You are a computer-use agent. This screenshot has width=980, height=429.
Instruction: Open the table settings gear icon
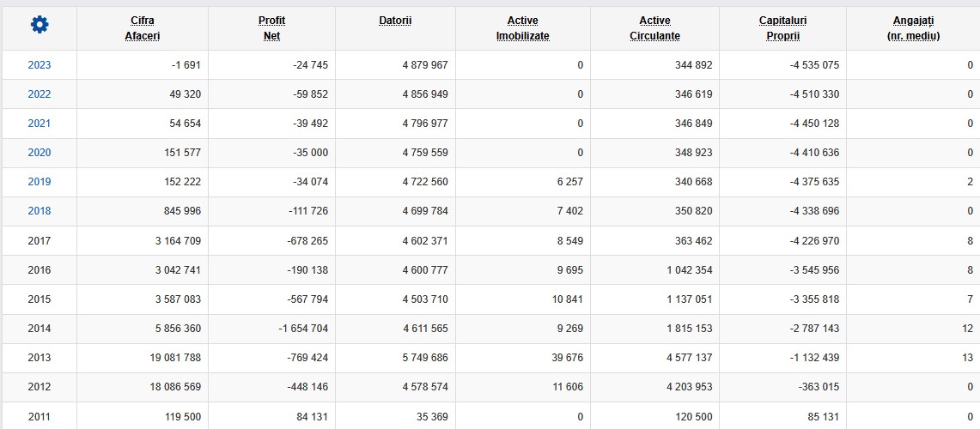coord(40,25)
